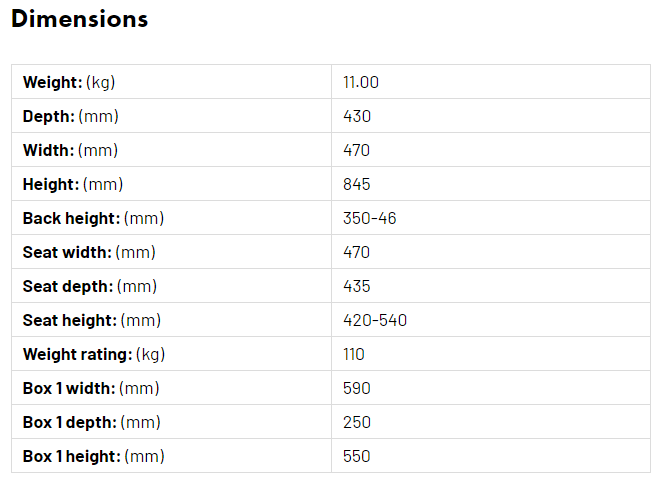Click the Height value 845
The image size is (662, 484).
pos(356,184)
